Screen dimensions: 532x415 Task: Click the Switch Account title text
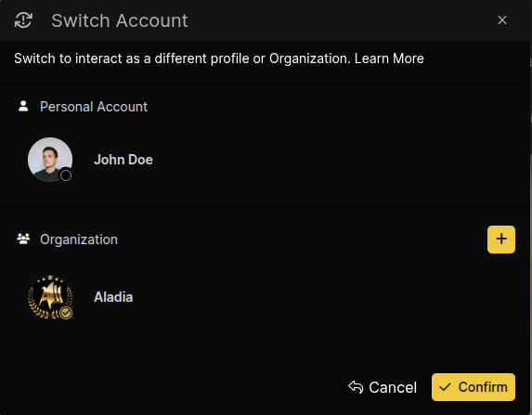click(120, 20)
